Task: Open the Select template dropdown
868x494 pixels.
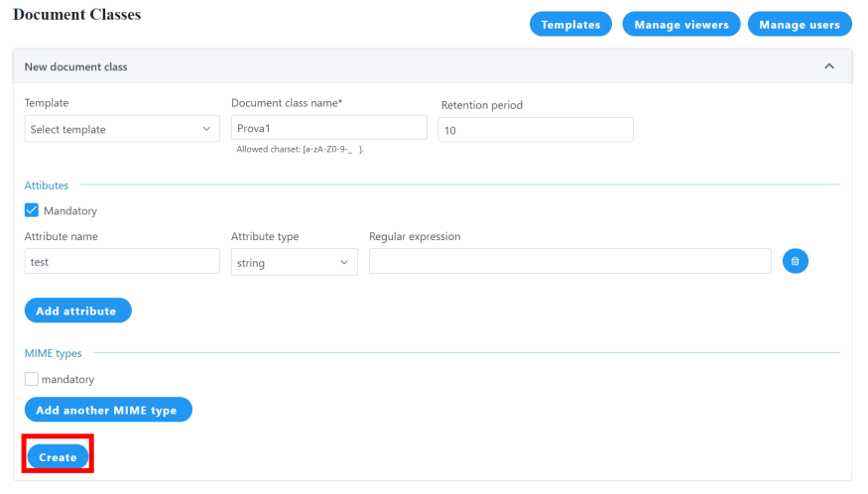Action: point(122,129)
